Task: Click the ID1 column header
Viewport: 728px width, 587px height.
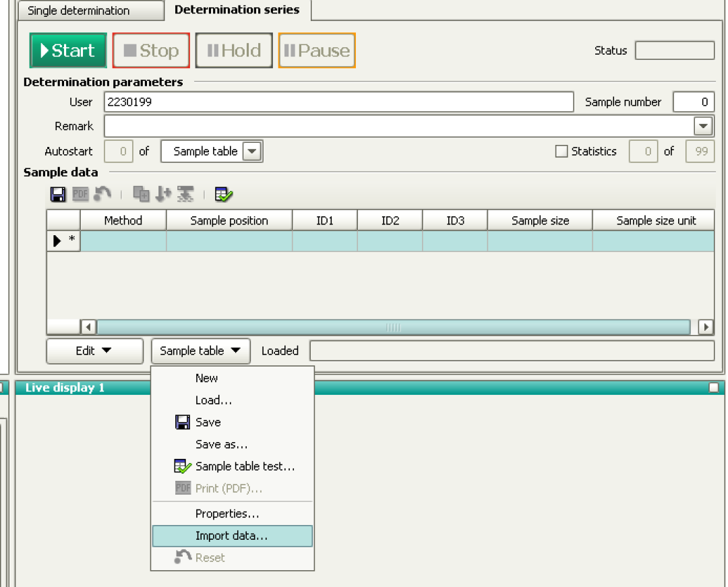Action: coord(325,220)
